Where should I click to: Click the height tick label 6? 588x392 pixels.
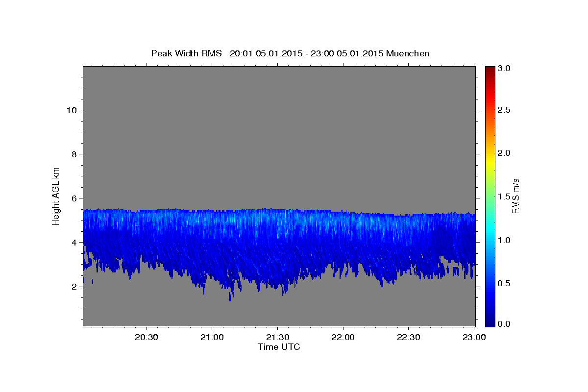(x=74, y=198)
